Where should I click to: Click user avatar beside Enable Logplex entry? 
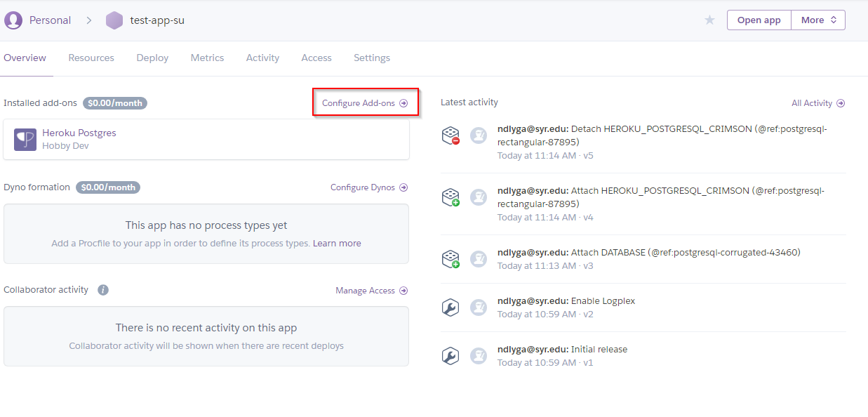tap(479, 307)
